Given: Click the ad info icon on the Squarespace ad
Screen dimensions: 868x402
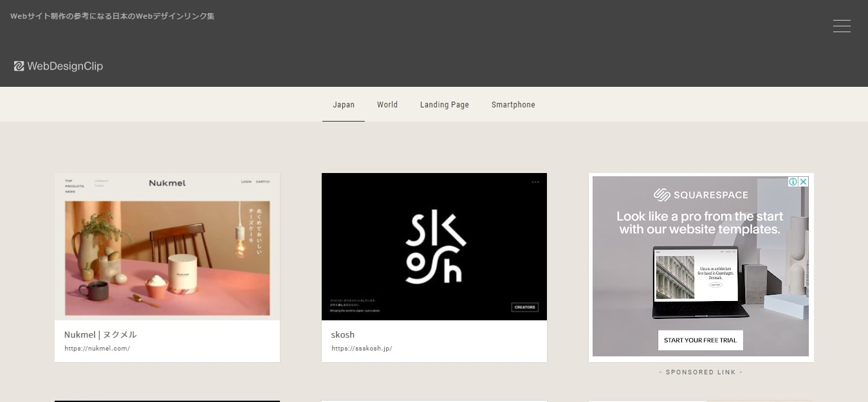Looking at the screenshot, I should (793, 182).
